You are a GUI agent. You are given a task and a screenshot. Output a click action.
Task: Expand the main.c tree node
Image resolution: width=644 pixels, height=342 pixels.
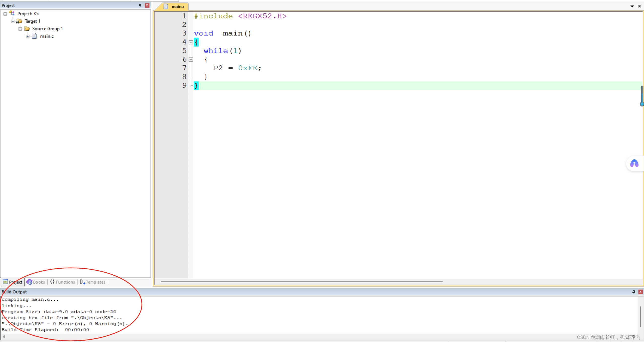click(x=28, y=36)
